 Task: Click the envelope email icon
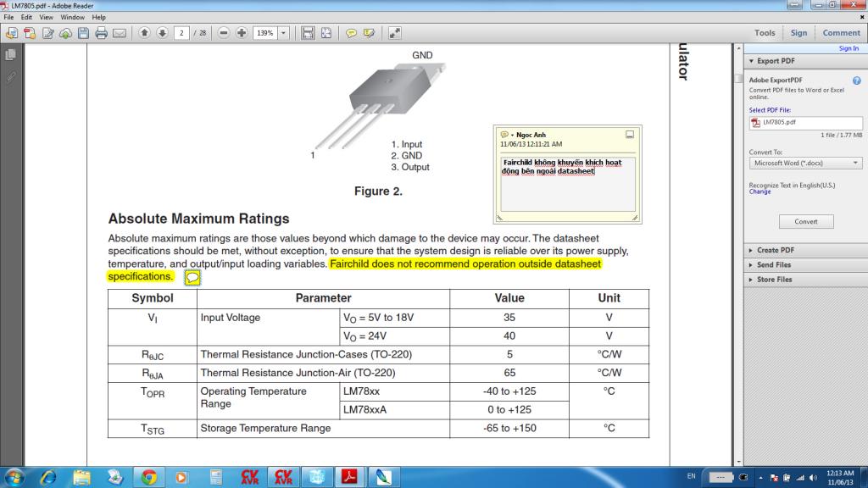(x=119, y=33)
